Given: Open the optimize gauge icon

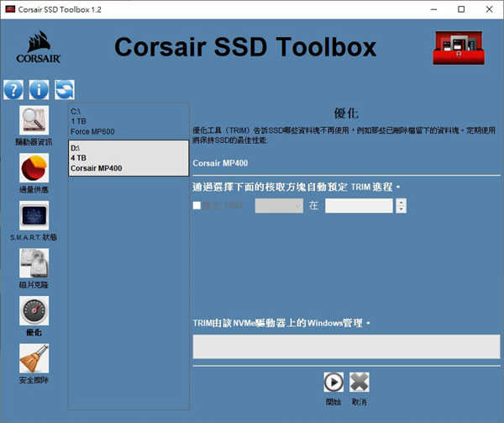Looking at the screenshot, I should click(34, 310).
